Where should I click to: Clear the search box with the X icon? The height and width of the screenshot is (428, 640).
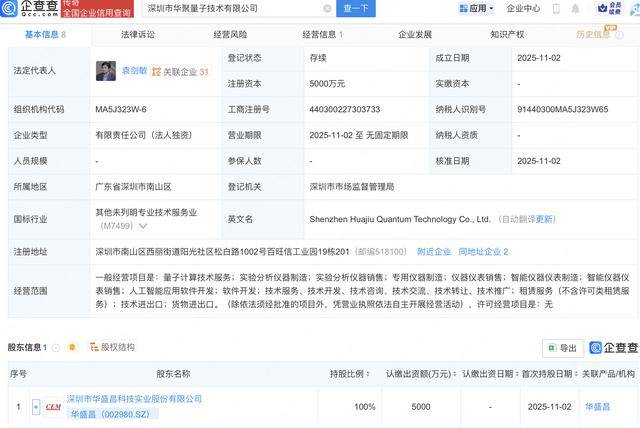point(328,8)
